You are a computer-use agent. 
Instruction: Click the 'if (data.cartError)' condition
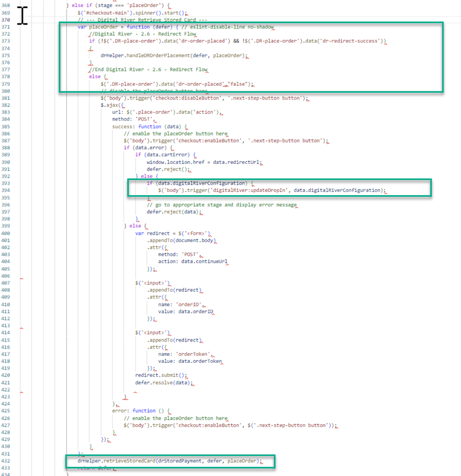coord(163,155)
